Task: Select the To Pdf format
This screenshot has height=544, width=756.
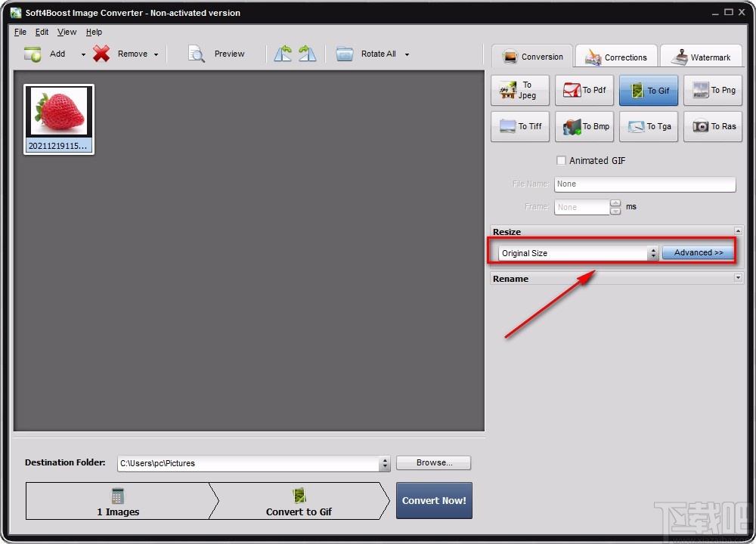Action: click(584, 90)
